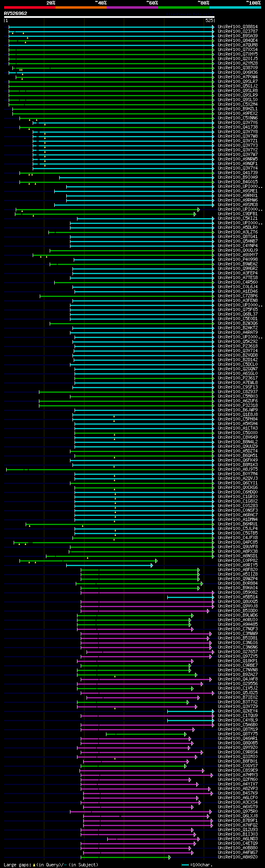Screen dimensions: 265x868
Task: Select the UniRef100_A9RIY5 label
Action: (238, 565)
